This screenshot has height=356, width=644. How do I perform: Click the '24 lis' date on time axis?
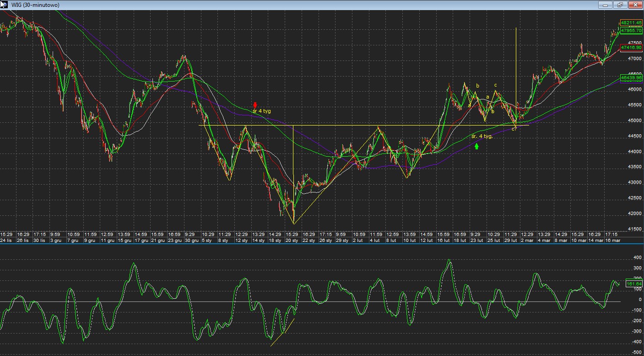(x=6, y=240)
